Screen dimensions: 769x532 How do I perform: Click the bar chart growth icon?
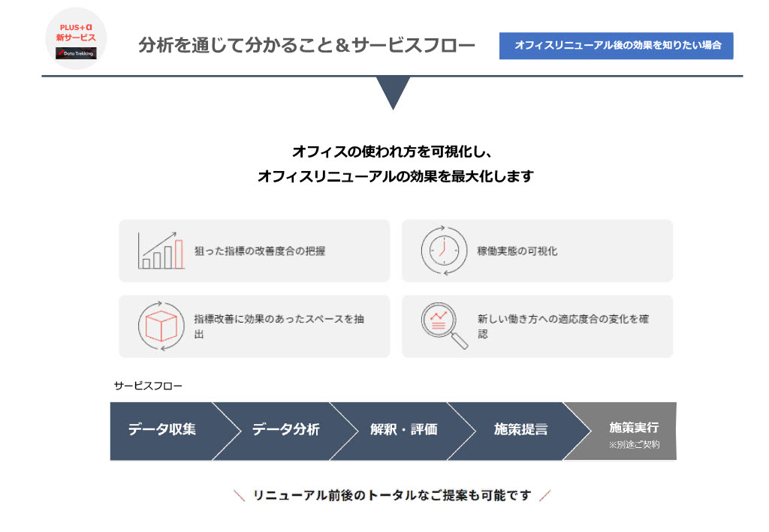160,251
